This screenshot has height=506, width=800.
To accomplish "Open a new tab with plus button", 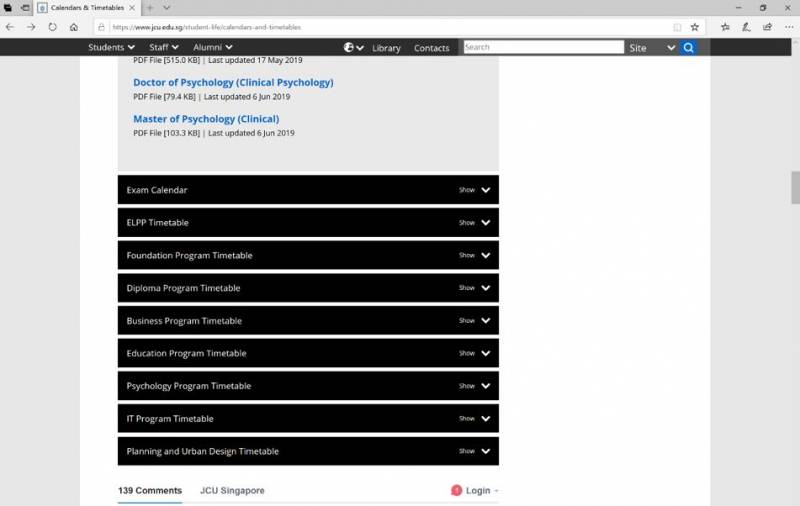I will (150, 7).
